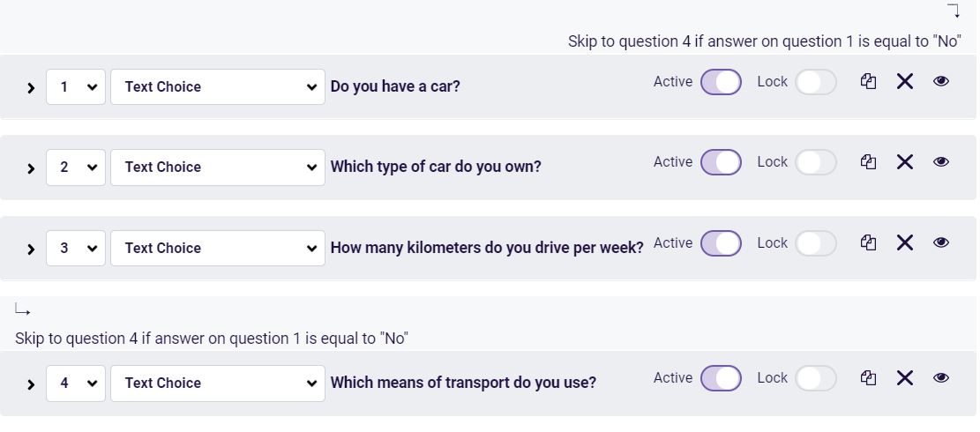980x432 pixels.
Task: Open the Text Choice type dropdown on question 3
Action: tap(218, 248)
